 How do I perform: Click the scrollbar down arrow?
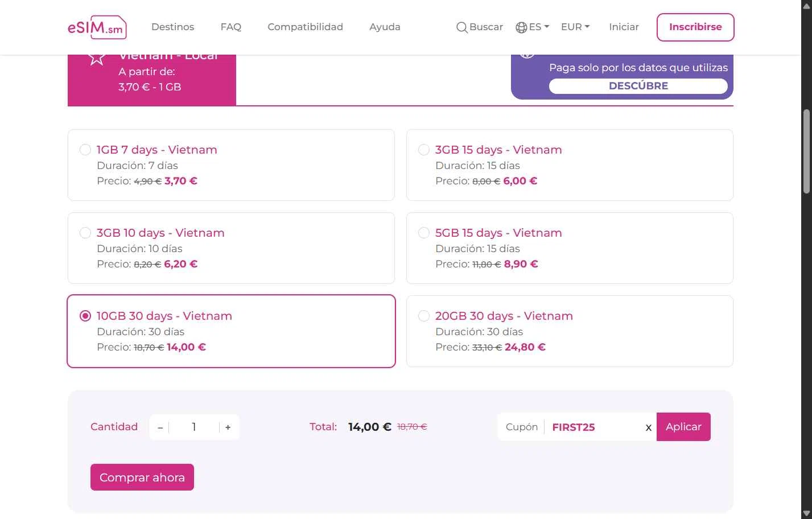point(806,514)
